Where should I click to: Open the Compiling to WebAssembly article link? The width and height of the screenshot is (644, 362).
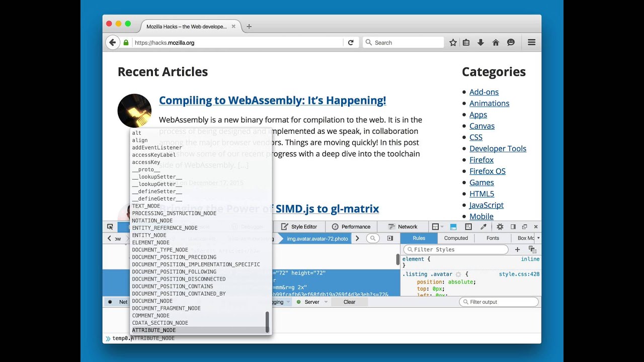[x=272, y=101]
